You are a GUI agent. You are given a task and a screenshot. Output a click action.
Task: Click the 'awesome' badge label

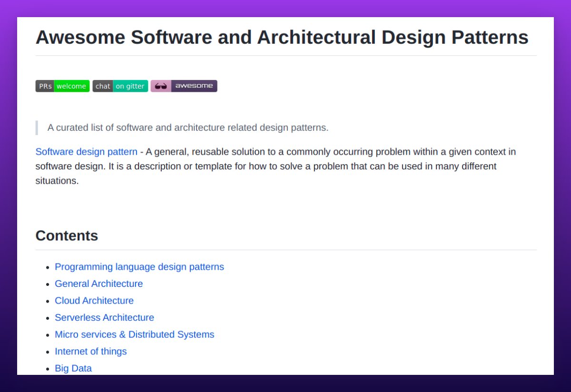pos(193,86)
